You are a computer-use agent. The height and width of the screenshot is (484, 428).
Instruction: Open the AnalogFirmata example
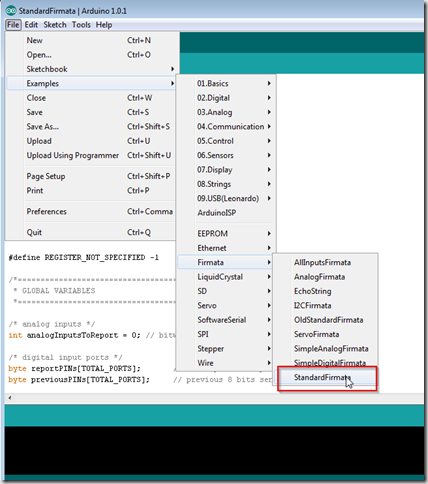coord(326,277)
